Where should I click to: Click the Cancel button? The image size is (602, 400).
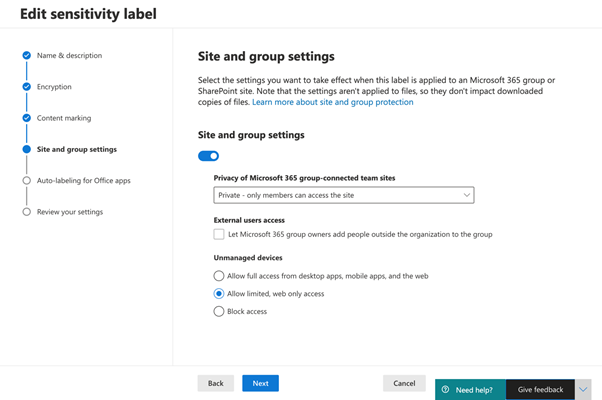404,383
